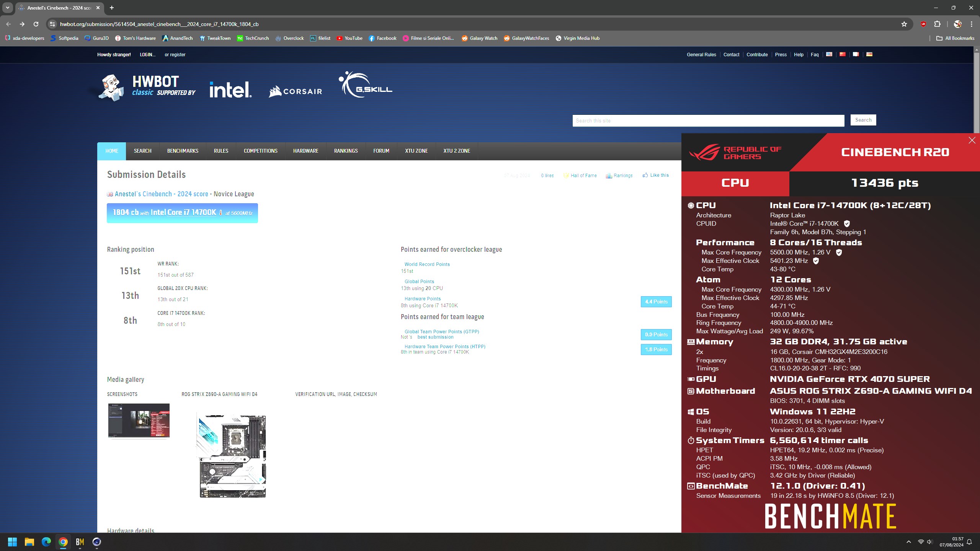Open the Rankings link near likes
This screenshot has width=980, height=551.
click(x=619, y=176)
